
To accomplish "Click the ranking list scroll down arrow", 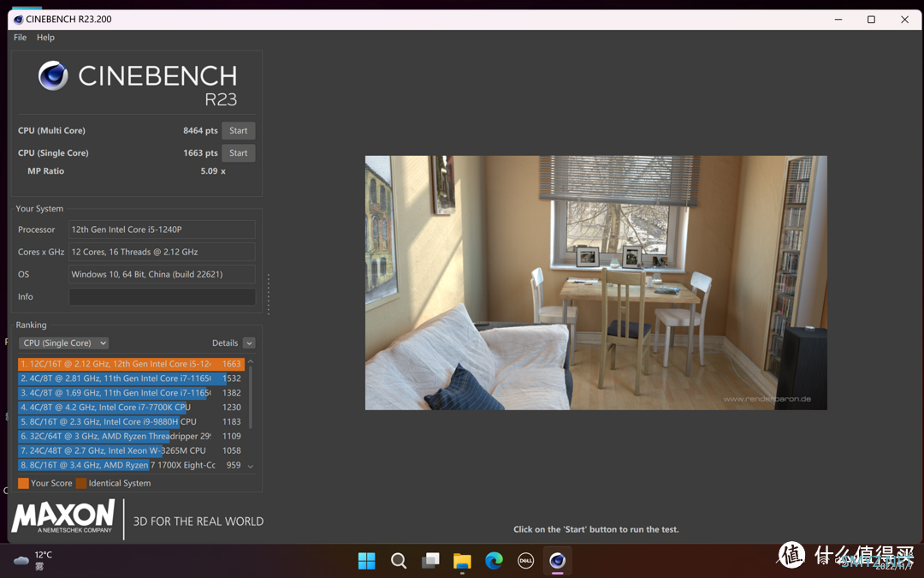I will pyautogui.click(x=251, y=466).
